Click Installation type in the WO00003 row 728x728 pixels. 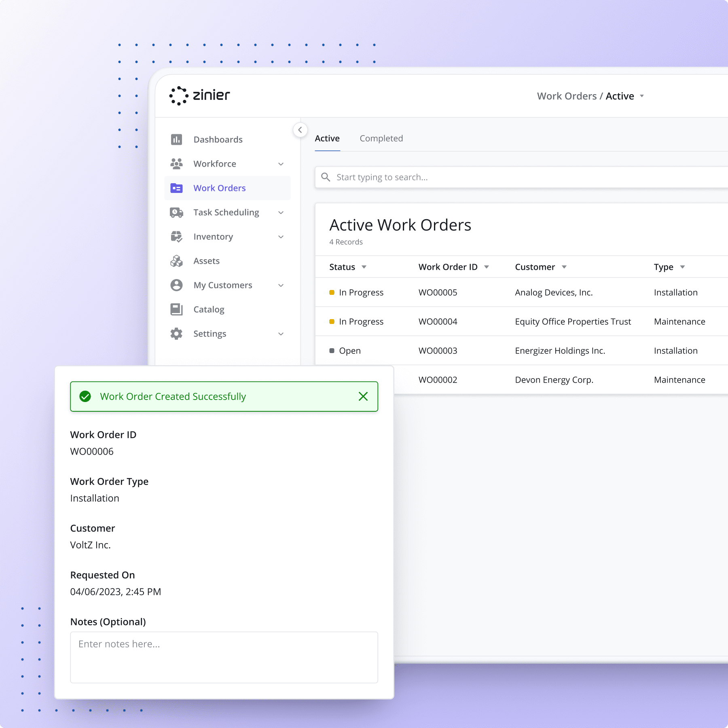pyautogui.click(x=676, y=351)
